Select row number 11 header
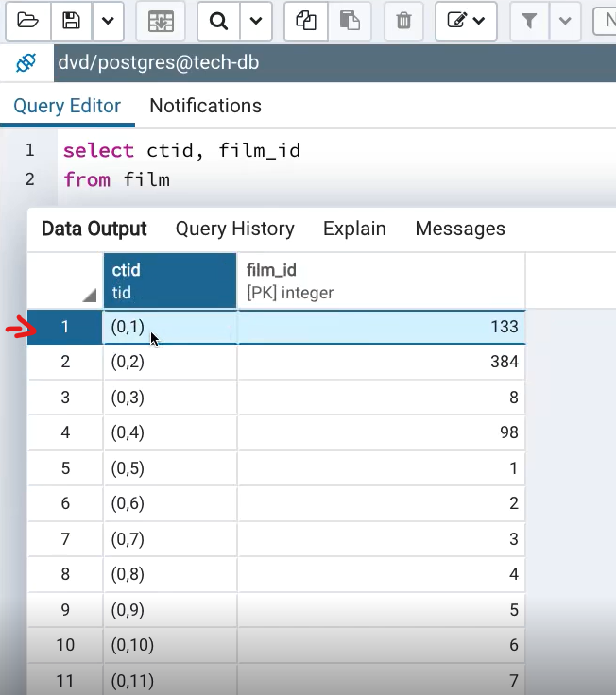 (65, 681)
